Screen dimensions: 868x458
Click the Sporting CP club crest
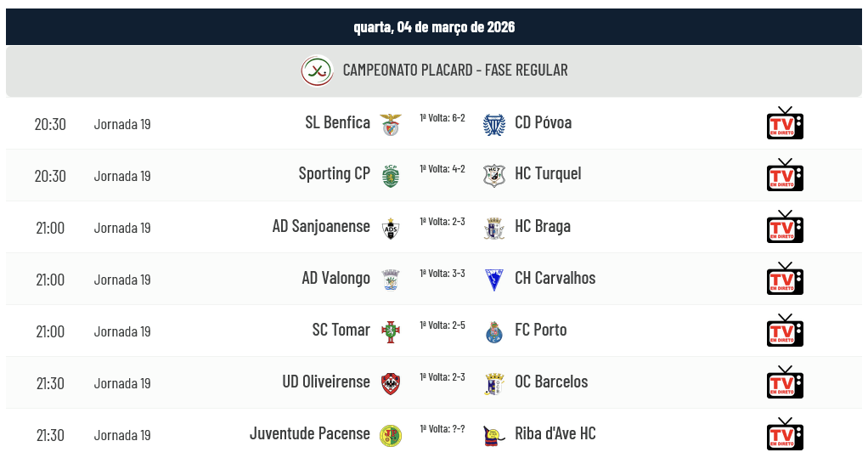tap(391, 176)
